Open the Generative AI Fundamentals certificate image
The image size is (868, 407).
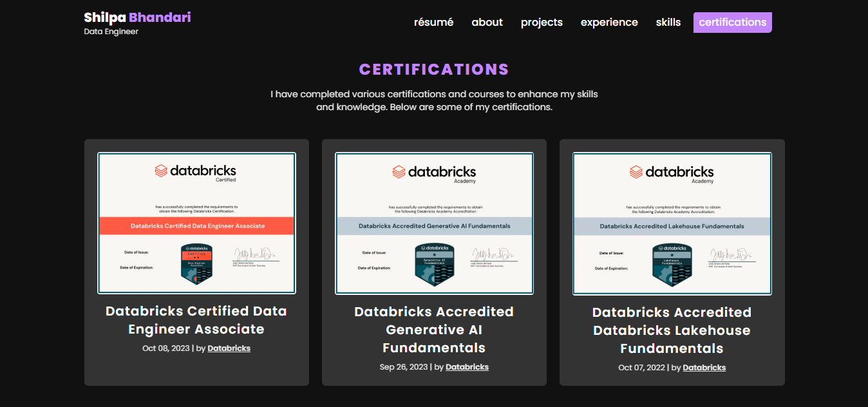pyautogui.click(x=434, y=223)
